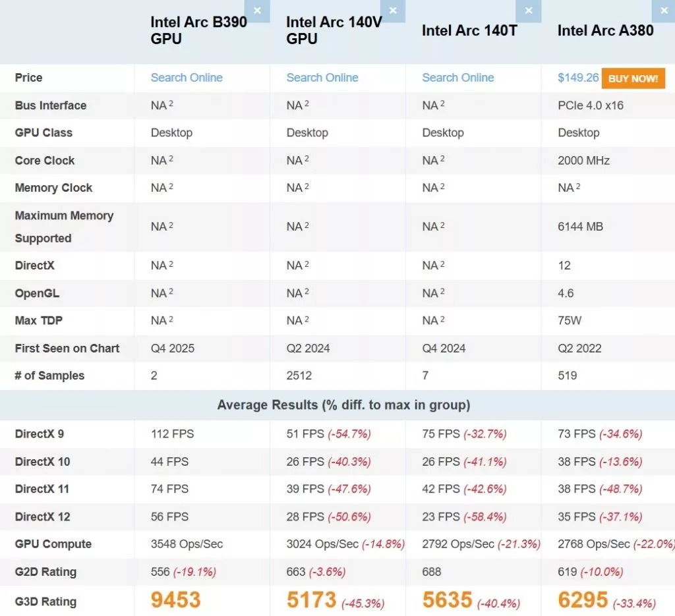Click footnote 2 in B390 Bus Interface cell

(x=171, y=103)
